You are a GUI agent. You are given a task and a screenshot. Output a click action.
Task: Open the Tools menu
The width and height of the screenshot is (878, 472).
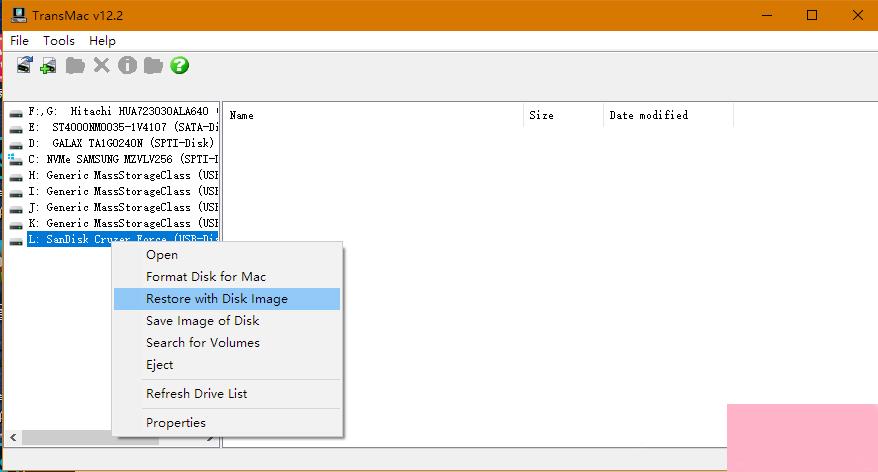[59, 41]
